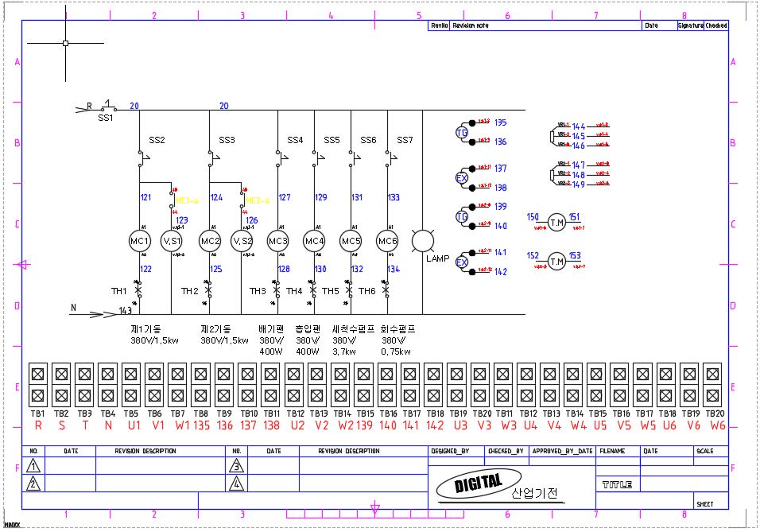
Task: Click the 회수펌프 load description
Action: click(x=398, y=340)
